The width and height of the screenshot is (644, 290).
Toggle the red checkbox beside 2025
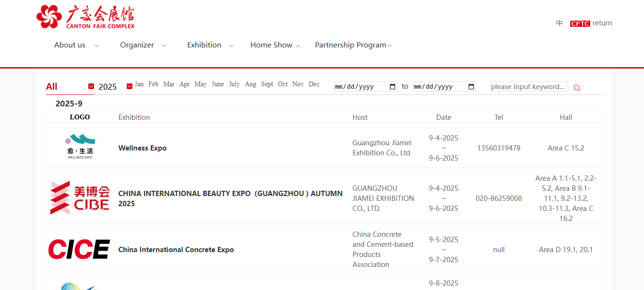(x=129, y=86)
